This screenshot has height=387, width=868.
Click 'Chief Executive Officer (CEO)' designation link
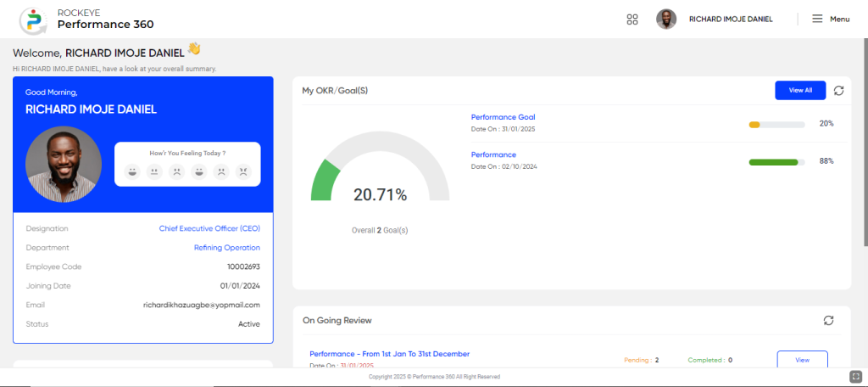click(x=209, y=228)
